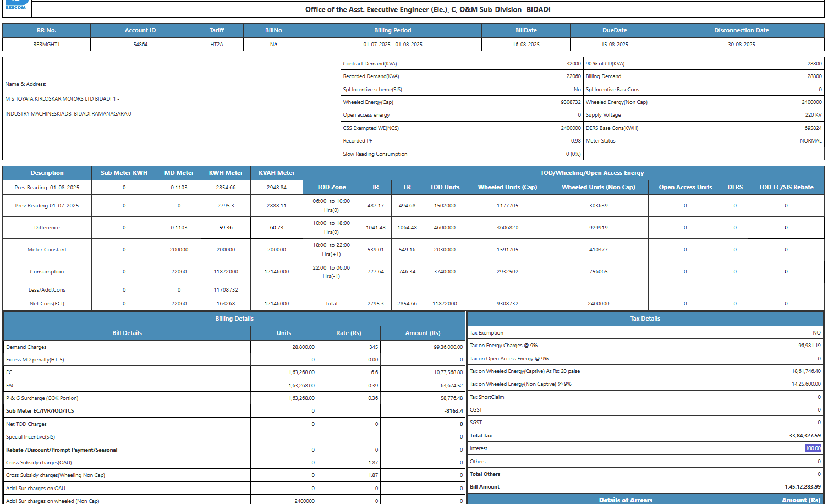
Task: Select the Tariff header cell
Action: click(x=217, y=30)
